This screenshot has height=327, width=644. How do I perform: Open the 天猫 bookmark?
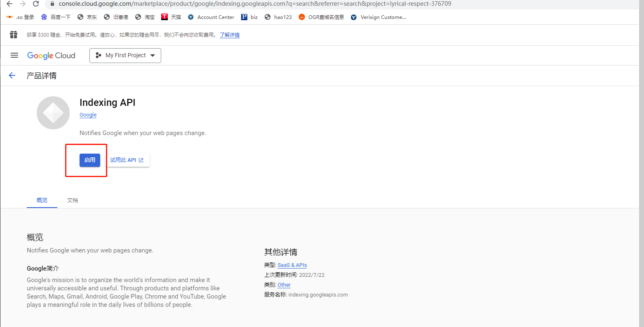click(171, 17)
